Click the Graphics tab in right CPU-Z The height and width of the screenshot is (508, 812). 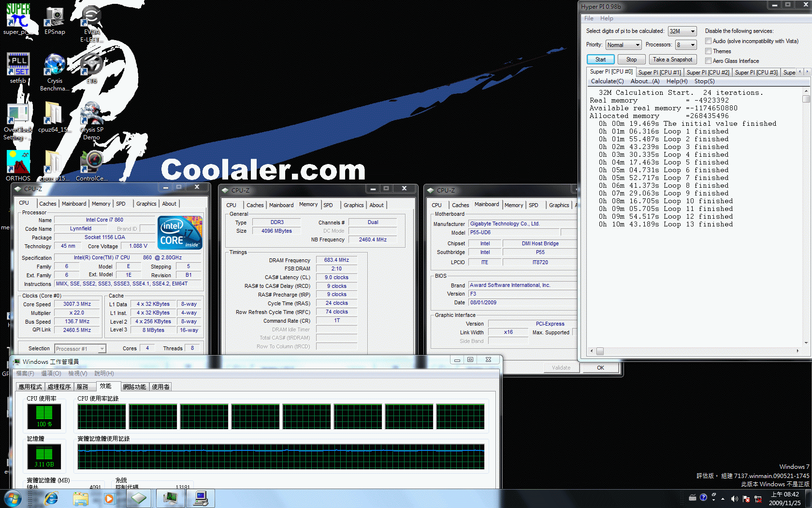(559, 206)
